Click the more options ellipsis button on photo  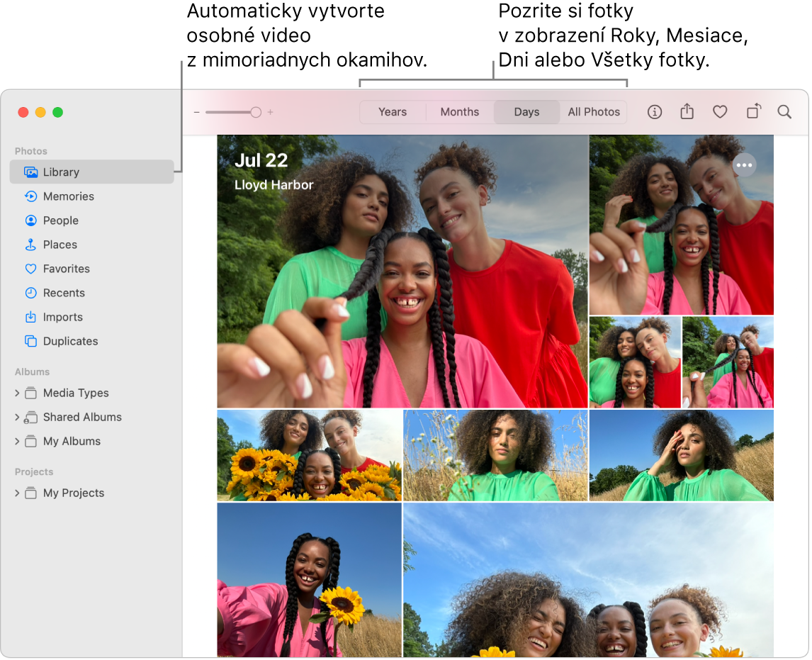[744, 164]
